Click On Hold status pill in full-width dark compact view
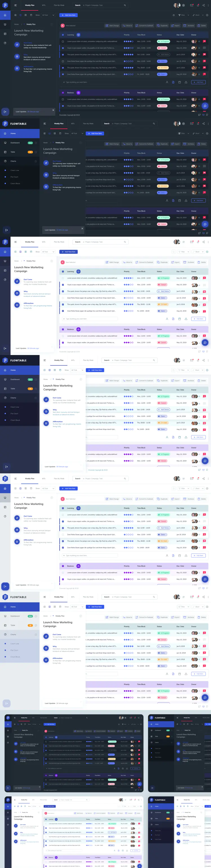This screenshot has height=868, width=211. point(163,68)
